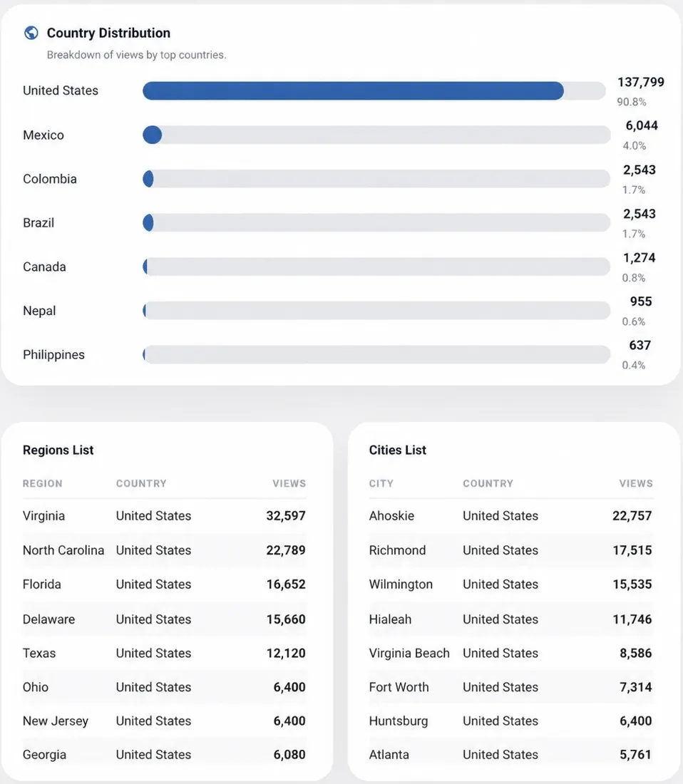Select the North Carolina region row
The image size is (683, 784).
[165, 550]
